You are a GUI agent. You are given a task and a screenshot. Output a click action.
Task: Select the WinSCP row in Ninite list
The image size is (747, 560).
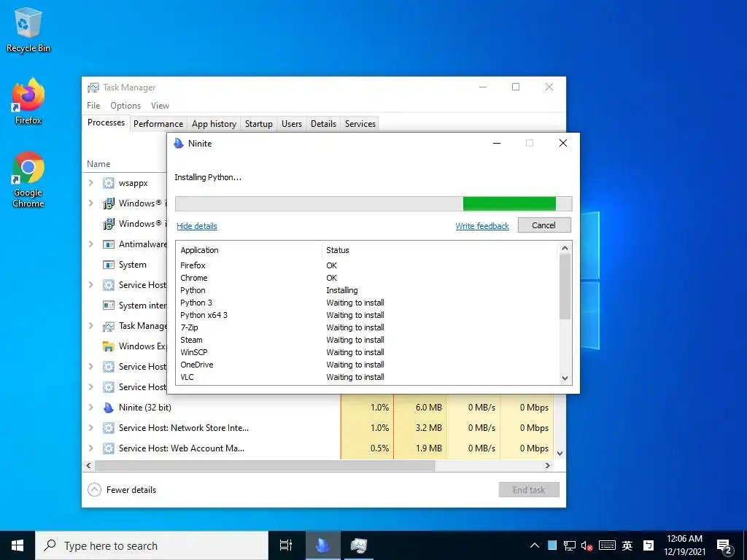366,352
